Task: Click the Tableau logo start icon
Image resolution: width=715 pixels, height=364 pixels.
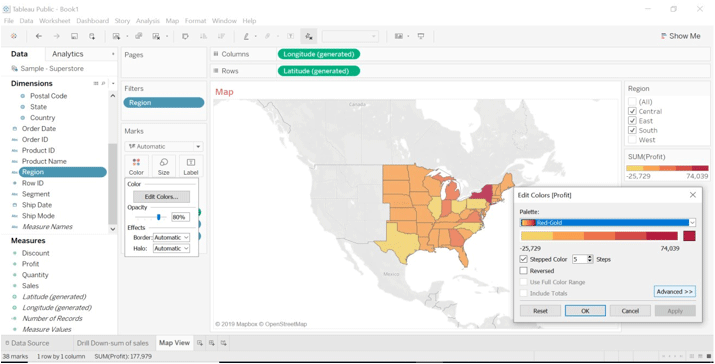Action: 14,36
